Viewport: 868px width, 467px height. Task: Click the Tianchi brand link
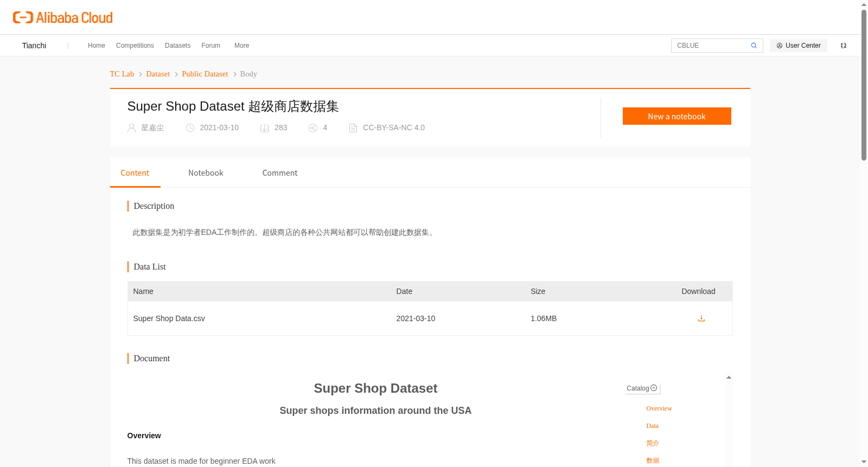pyautogui.click(x=34, y=46)
